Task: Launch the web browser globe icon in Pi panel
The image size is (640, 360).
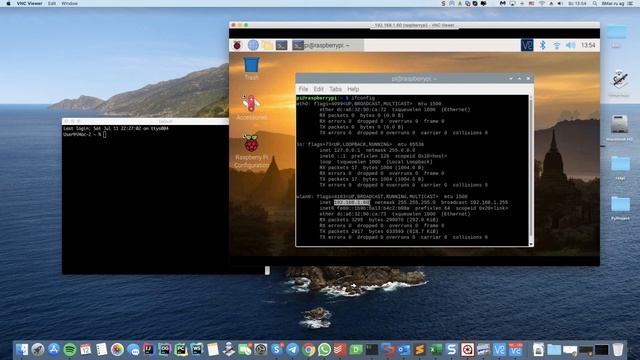Action: (253, 45)
